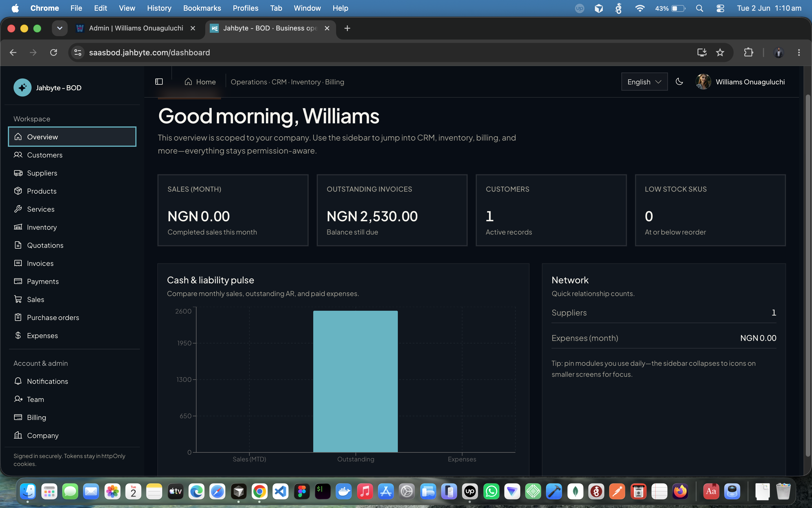Viewport: 812px width, 508px height.
Task: Open the Profiles menu
Action: 245,8
